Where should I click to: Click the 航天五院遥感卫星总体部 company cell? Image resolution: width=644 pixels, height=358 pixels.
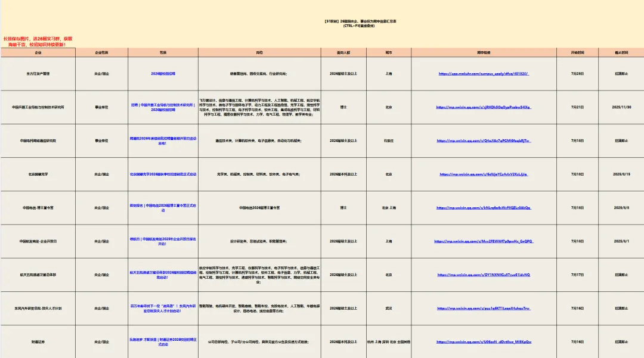coord(38,275)
